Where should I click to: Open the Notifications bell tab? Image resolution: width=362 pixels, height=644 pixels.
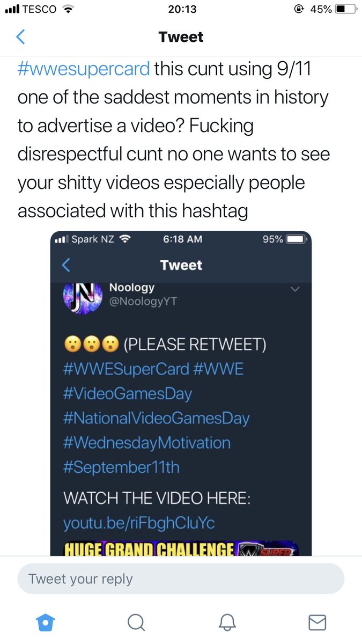tap(227, 623)
